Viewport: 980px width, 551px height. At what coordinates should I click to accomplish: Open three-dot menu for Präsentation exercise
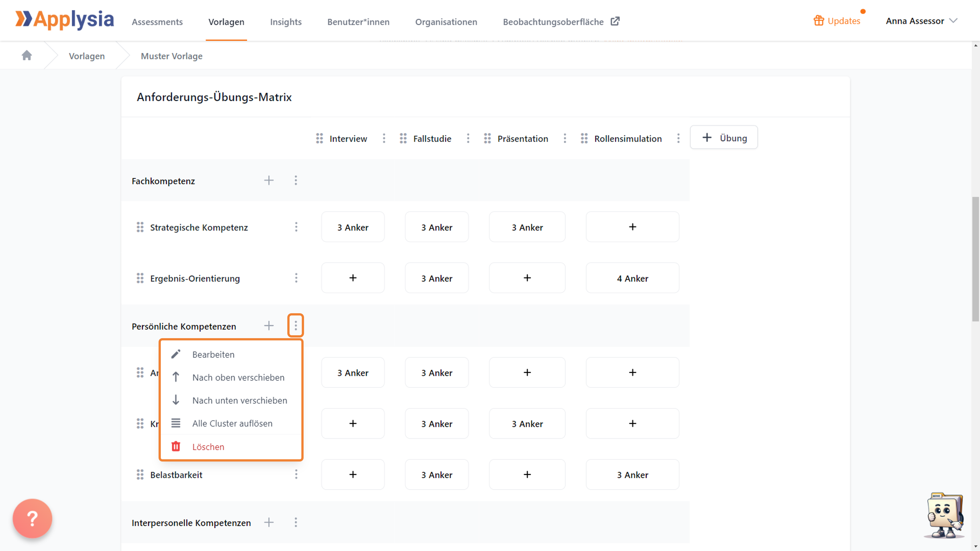tap(565, 138)
